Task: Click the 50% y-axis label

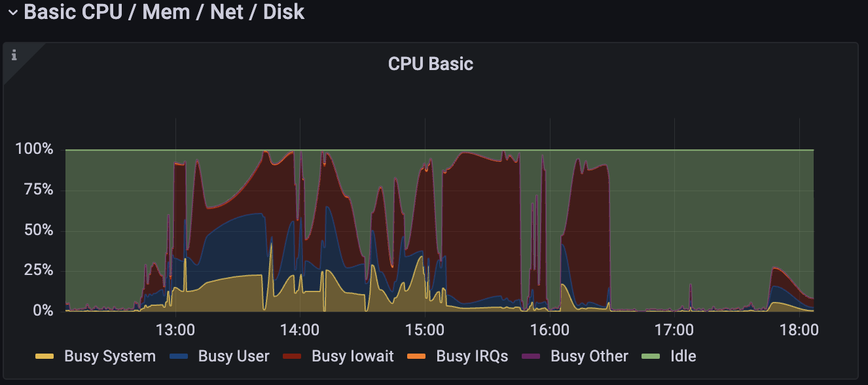Action: (x=38, y=230)
